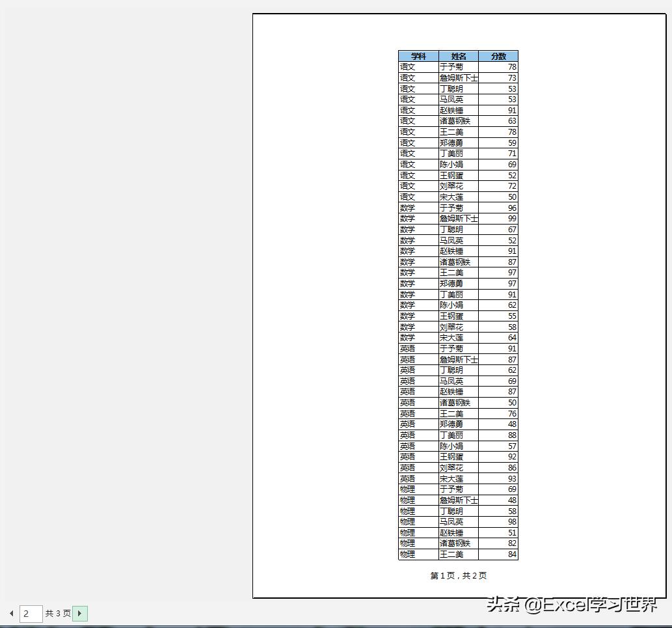This screenshot has height=628, width=672.
Task: Select score 84 for 物理 王二美
Action: (498, 554)
